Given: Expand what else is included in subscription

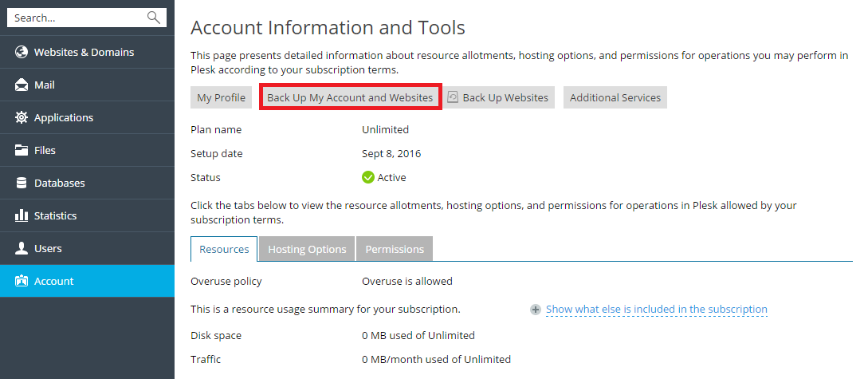Looking at the screenshot, I should pyautogui.click(x=656, y=310).
